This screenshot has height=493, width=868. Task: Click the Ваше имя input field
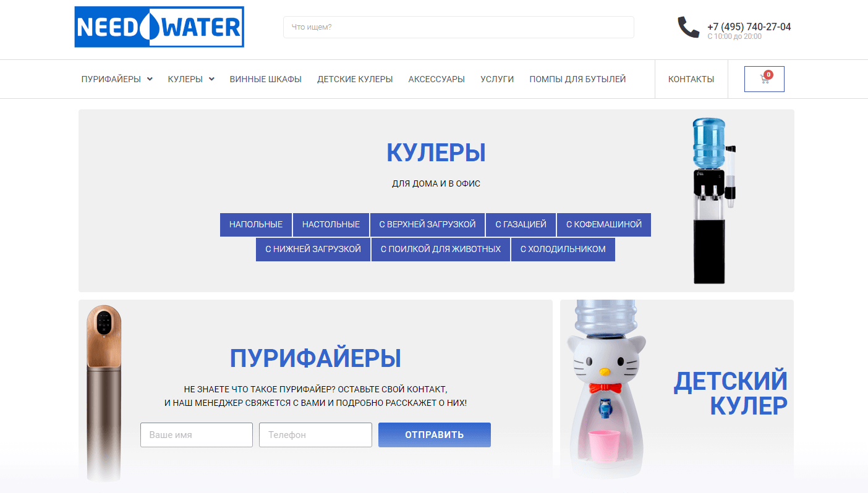tap(197, 435)
